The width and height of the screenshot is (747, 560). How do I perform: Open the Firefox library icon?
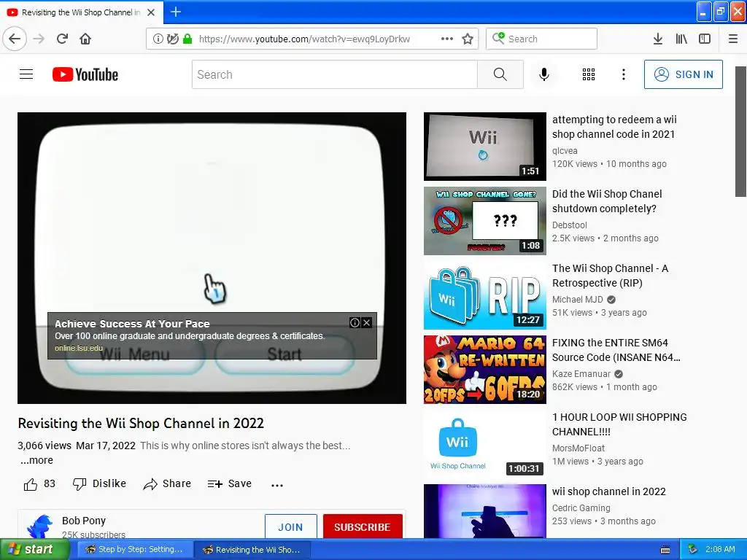point(681,39)
